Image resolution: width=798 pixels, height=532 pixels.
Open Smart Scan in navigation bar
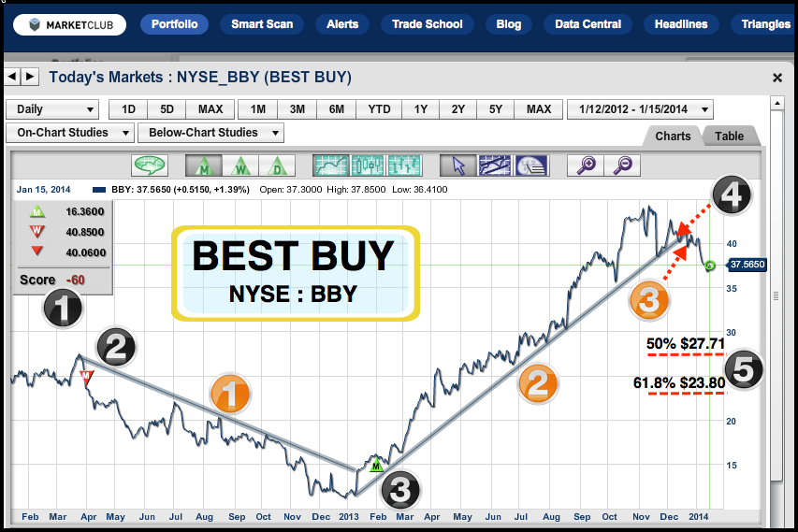(262, 24)
